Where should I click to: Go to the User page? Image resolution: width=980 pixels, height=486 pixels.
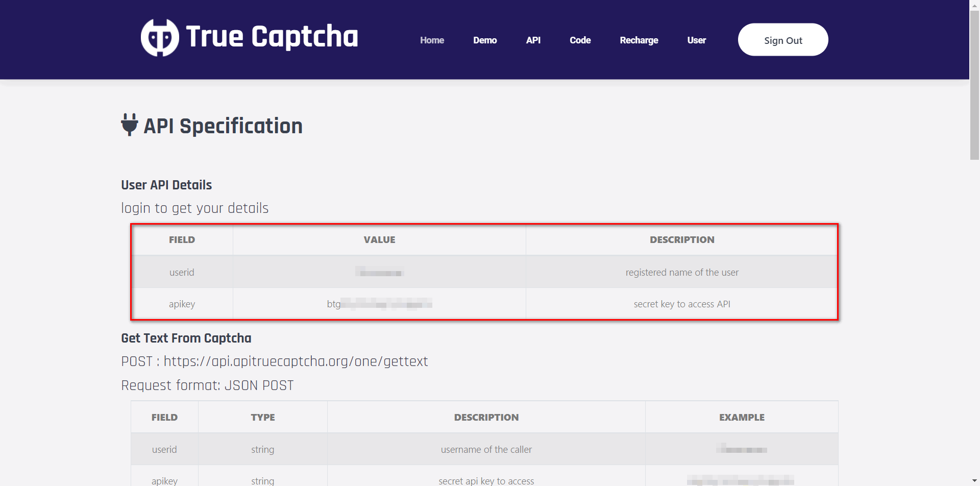coord(696,40)
